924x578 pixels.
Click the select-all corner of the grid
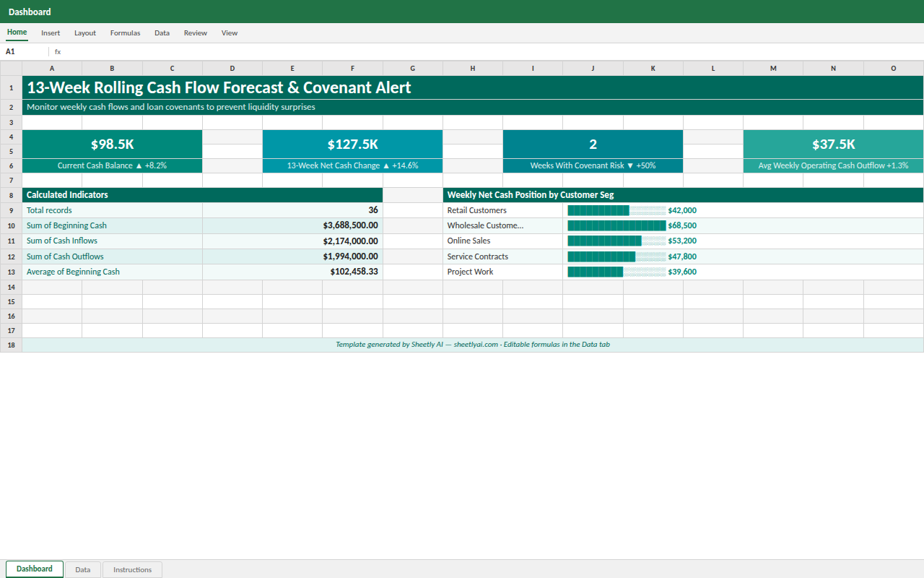pos(11,69)
